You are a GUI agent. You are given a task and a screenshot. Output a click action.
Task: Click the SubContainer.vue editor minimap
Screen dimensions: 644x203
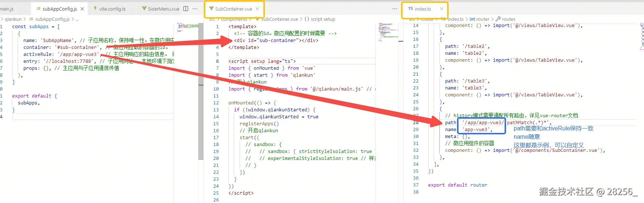[x=388, y=31]
